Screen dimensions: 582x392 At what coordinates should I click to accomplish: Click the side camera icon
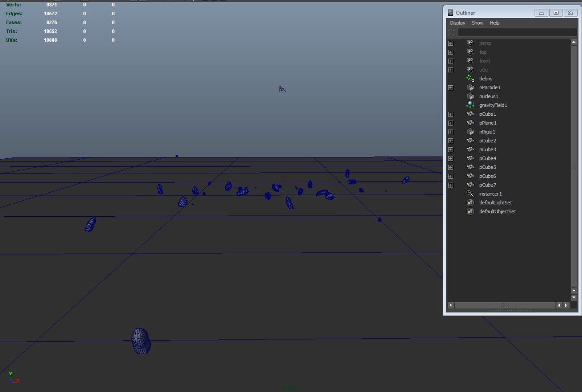470,70
